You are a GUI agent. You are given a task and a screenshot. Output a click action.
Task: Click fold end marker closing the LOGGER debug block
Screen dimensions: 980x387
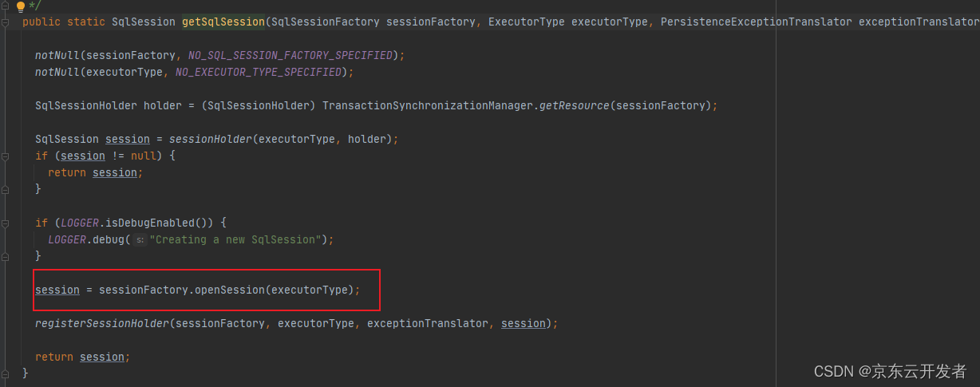(6, 256)
